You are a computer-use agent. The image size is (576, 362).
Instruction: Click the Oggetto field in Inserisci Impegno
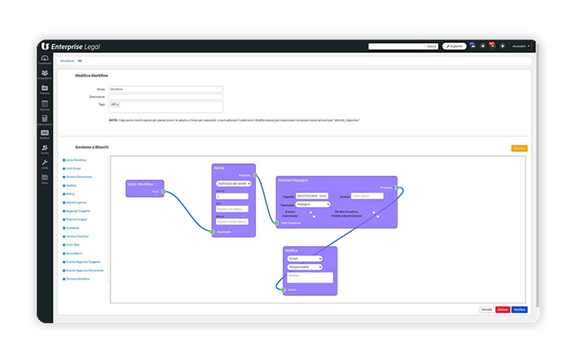[x=312, y=196]
